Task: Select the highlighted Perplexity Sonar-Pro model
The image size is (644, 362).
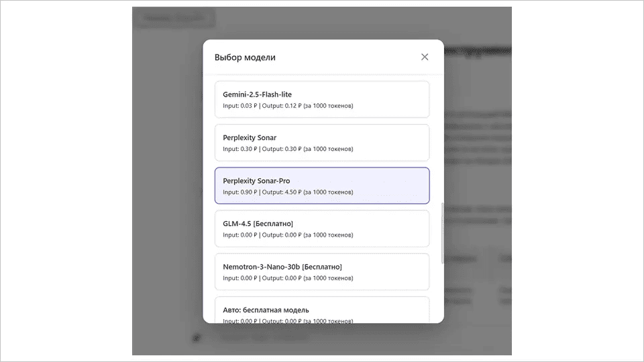Action: tap(322, 186)
